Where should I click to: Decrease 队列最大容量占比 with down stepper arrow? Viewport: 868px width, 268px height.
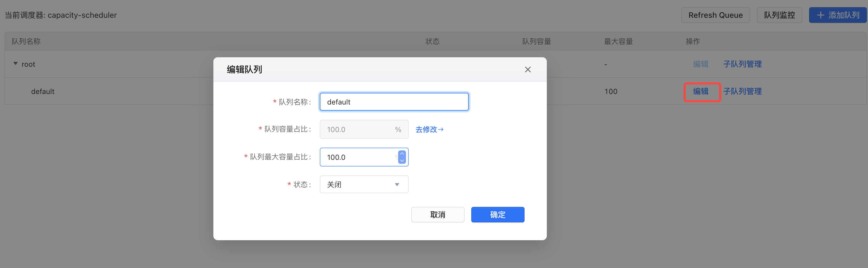point(402,160)
